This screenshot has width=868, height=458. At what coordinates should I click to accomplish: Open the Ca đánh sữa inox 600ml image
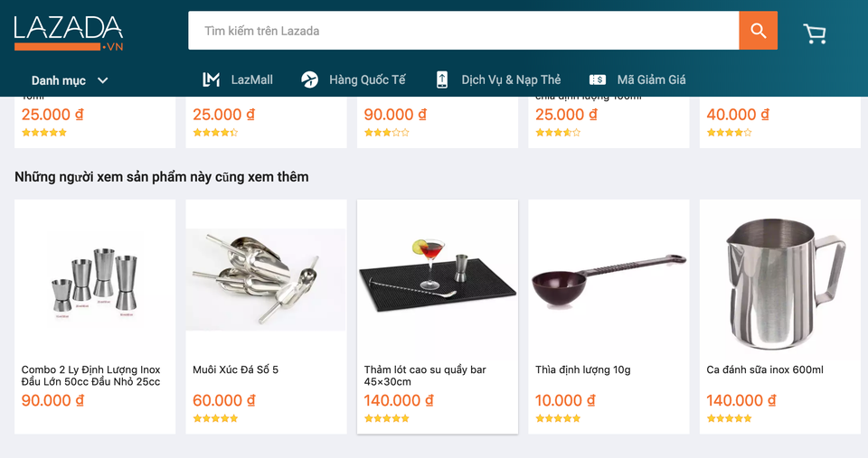(780, 280)
